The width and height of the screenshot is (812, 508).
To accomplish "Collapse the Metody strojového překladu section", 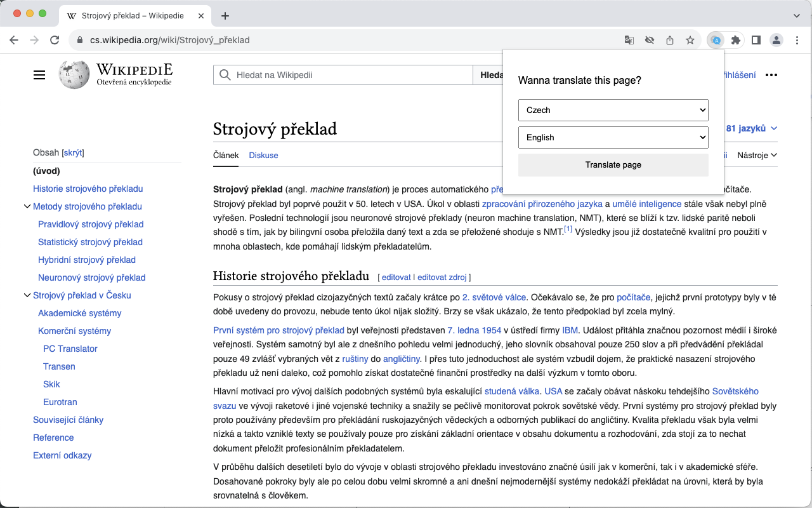I will tap(27, 206).
